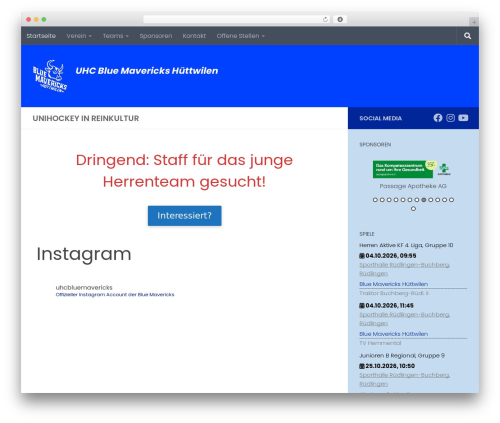
Task: Open the Instagram social media icon
Action: click(450, 118)
